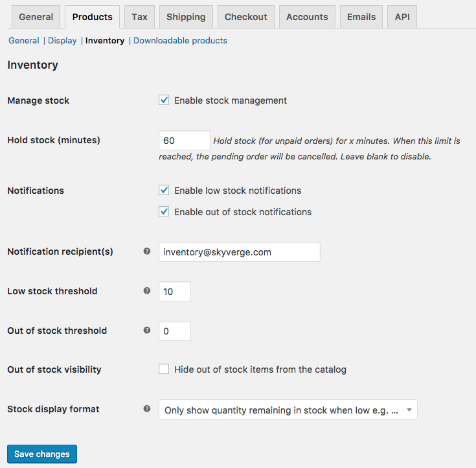Click the Save changes button

click(42, 454)
